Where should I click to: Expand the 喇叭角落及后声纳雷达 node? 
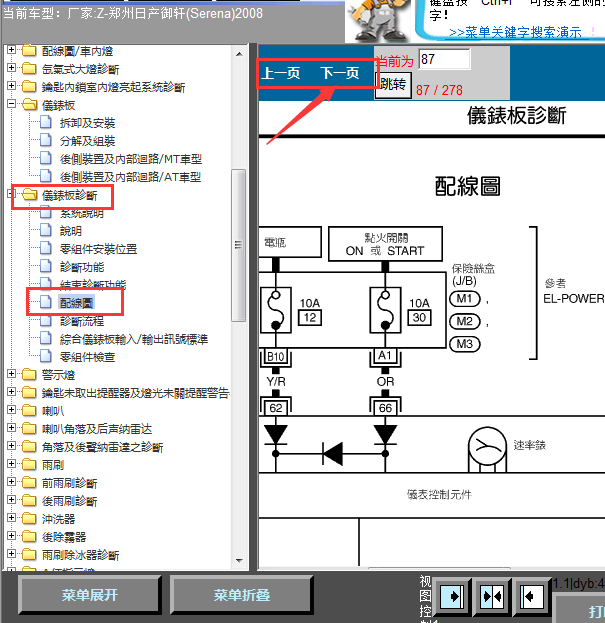[x=12, y=428]
